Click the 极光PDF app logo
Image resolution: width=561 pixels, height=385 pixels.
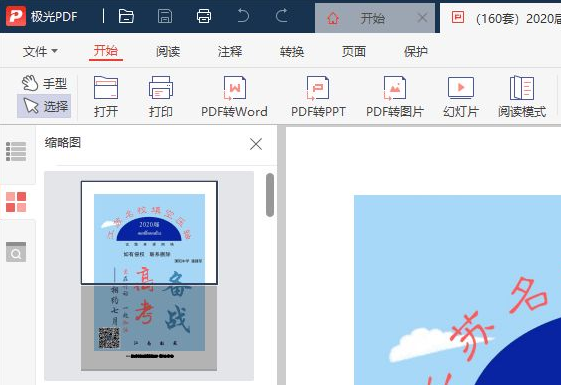(x=16, y=16)
